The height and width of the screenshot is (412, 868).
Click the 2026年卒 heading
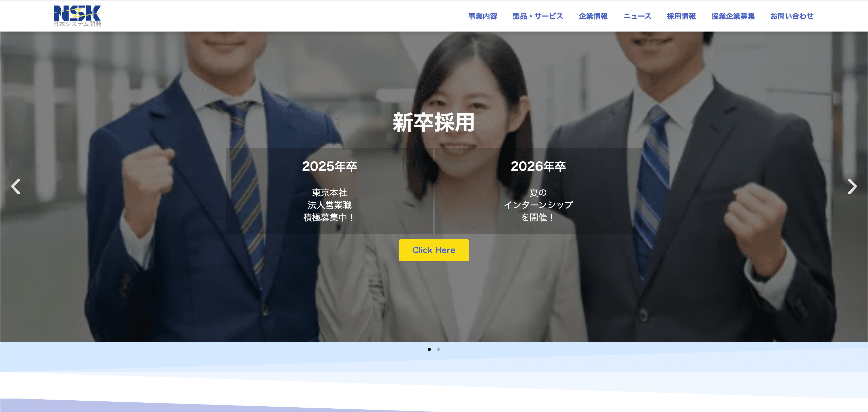538,166
